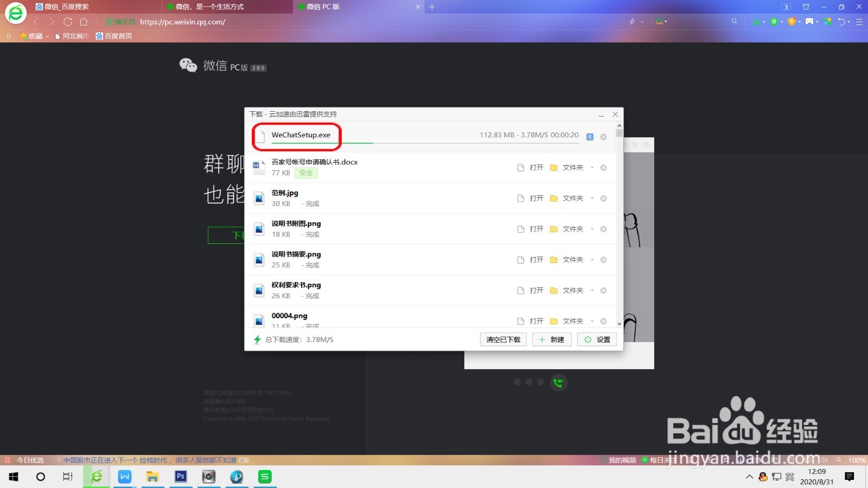Select the WeChatSetup.exe file name
868x488 pixels.
point(301,135)
